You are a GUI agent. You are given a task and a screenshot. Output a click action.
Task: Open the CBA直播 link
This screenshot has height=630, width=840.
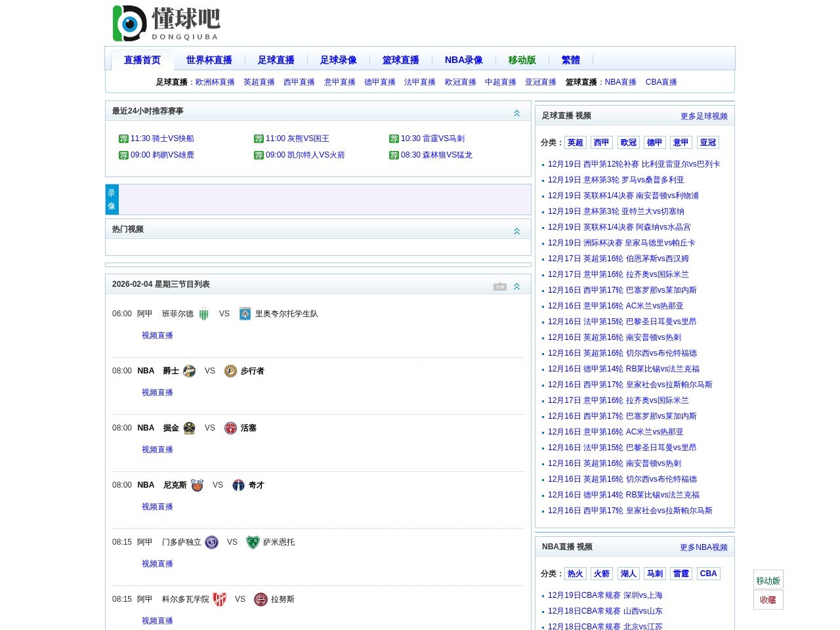click(661, 82)
